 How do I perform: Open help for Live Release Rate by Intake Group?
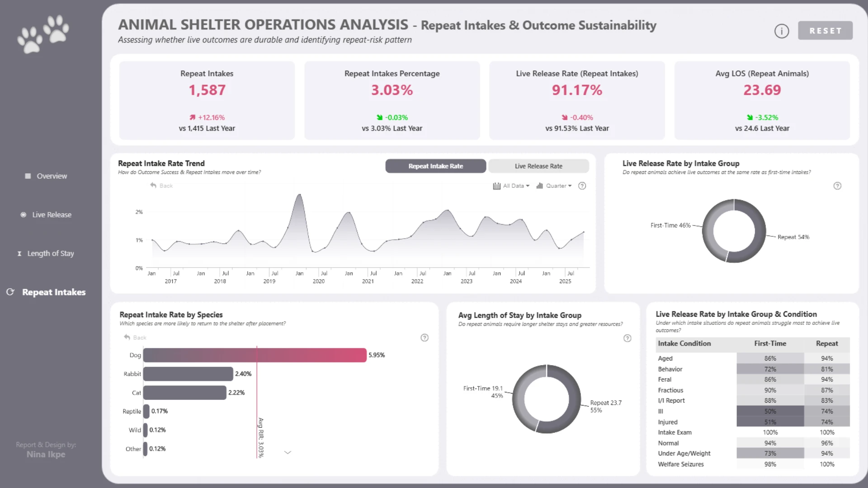pyautogui.click(x=837, y=186)
